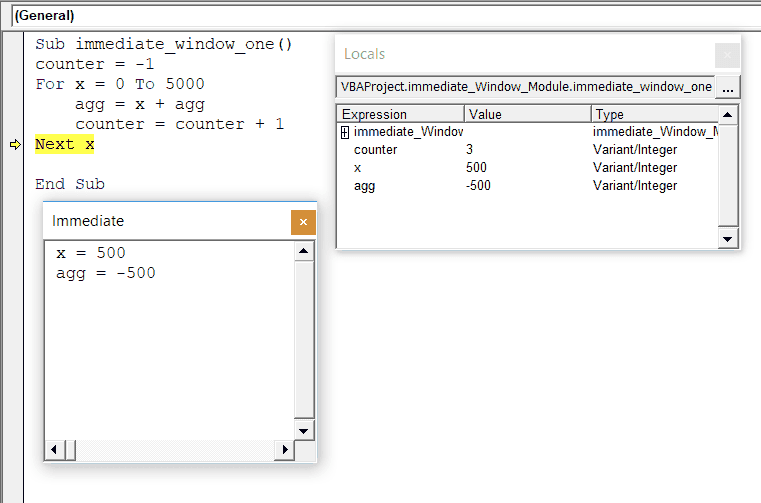
Task: Click the line 'x = 500' in Immediate
Action: click(91, 253)
